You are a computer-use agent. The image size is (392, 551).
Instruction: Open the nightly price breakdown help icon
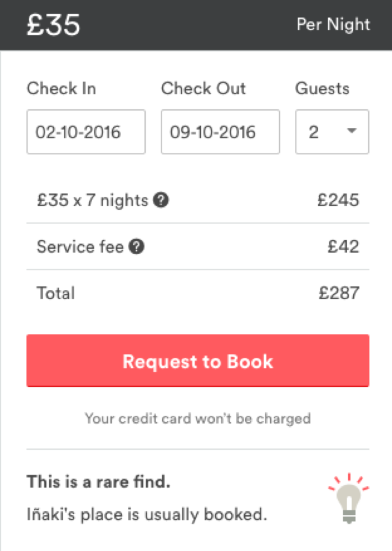click(x=161, y=200)
